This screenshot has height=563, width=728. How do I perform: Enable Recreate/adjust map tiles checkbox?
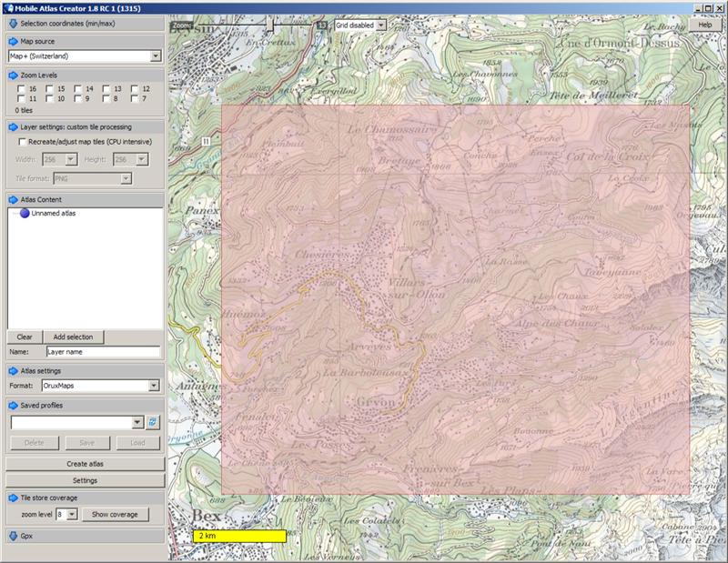click(x=22, y=142)
